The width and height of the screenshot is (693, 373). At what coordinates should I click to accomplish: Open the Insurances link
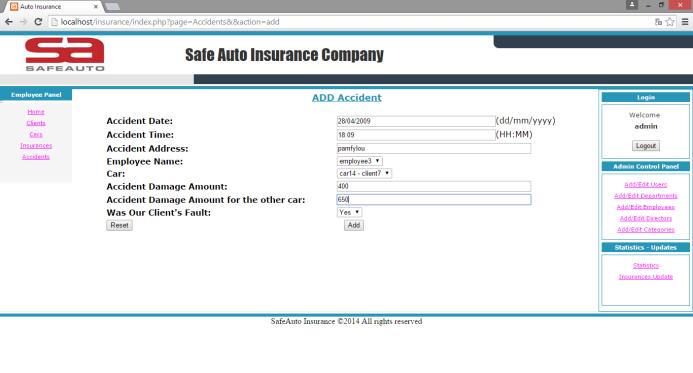[36, 145]
